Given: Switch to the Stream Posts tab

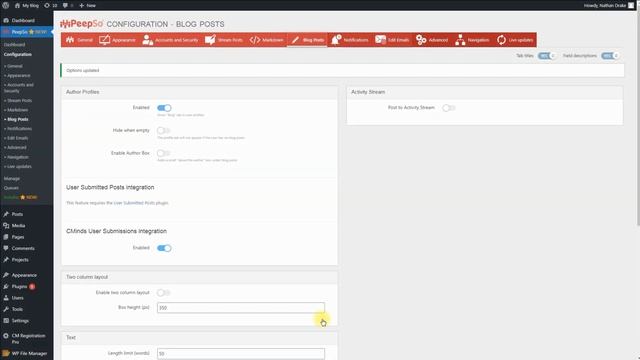Looking at the screenshot, I should coord(224,40).
